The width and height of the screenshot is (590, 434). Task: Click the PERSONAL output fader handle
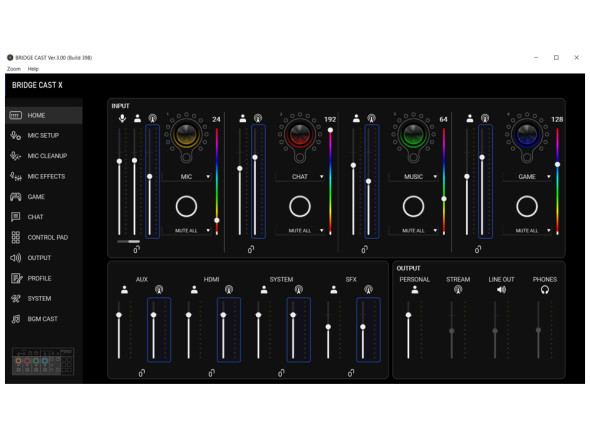408,315
